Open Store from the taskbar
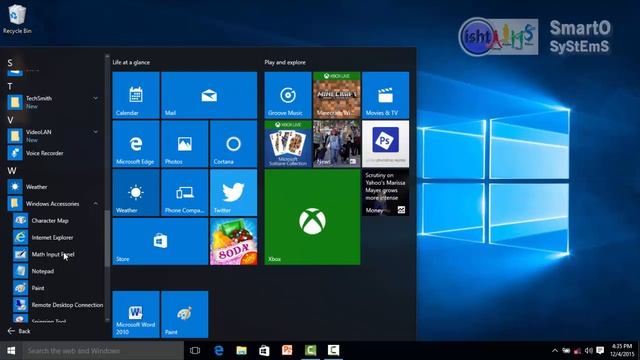This screenshot has height=360, width=640. point(264,351)
